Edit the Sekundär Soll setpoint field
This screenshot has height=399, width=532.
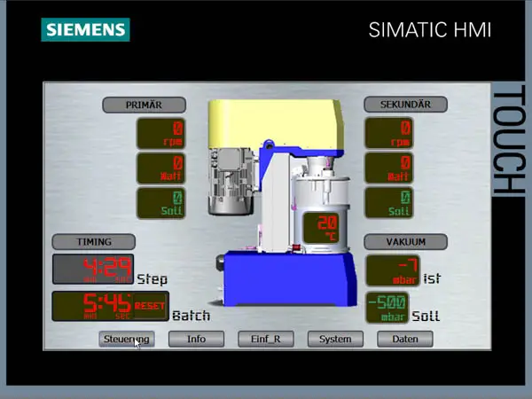point(388,202)
